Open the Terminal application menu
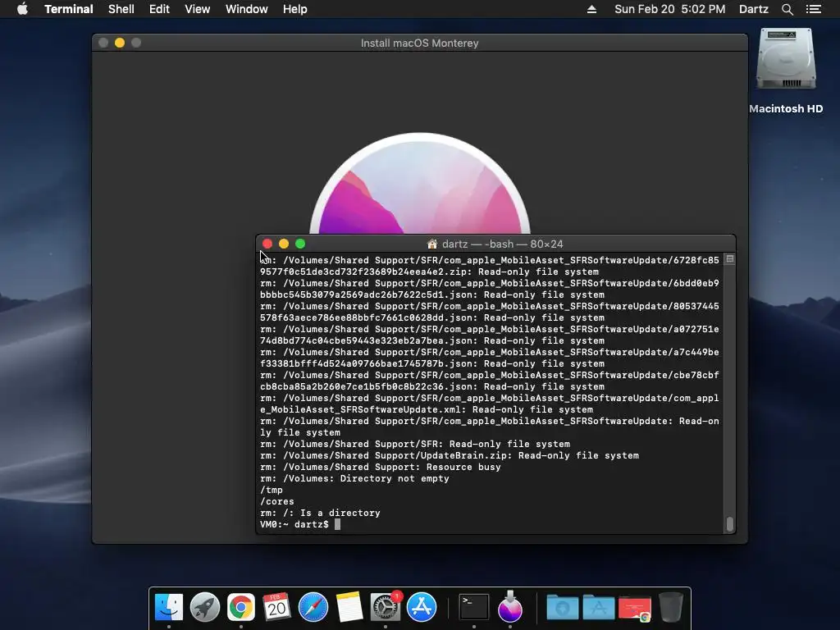This screenshot has width=840, height=630. click(x=69, y=9)
